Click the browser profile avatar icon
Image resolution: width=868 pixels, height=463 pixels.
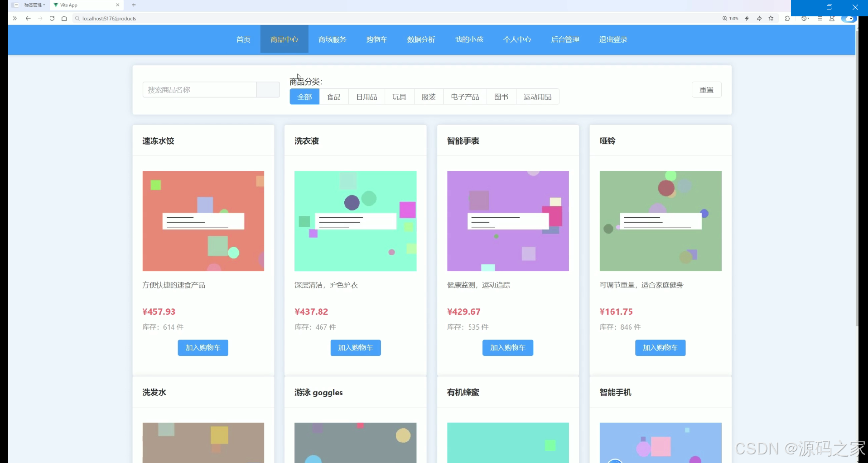832,19
